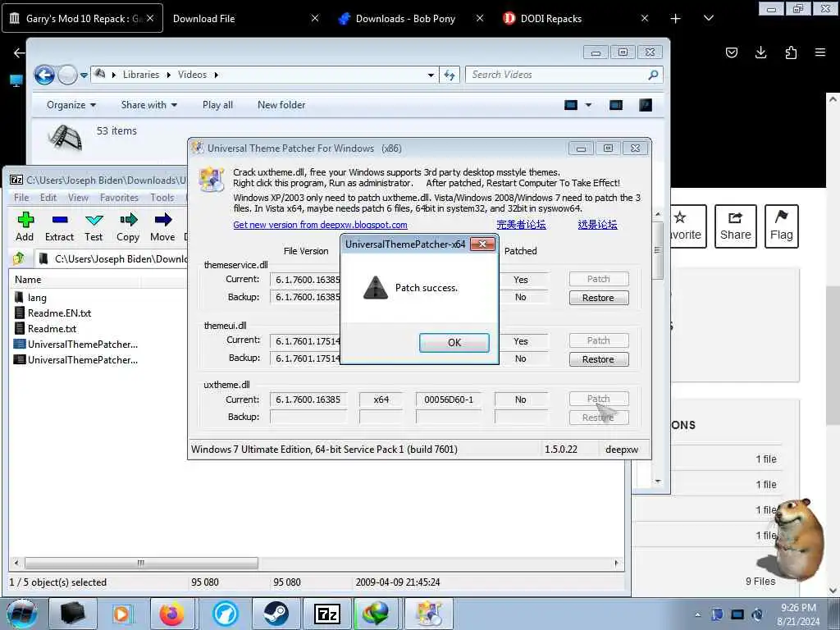Open browser hamburger menu
This screenshot has height=630, width=840.
point(820,52)
